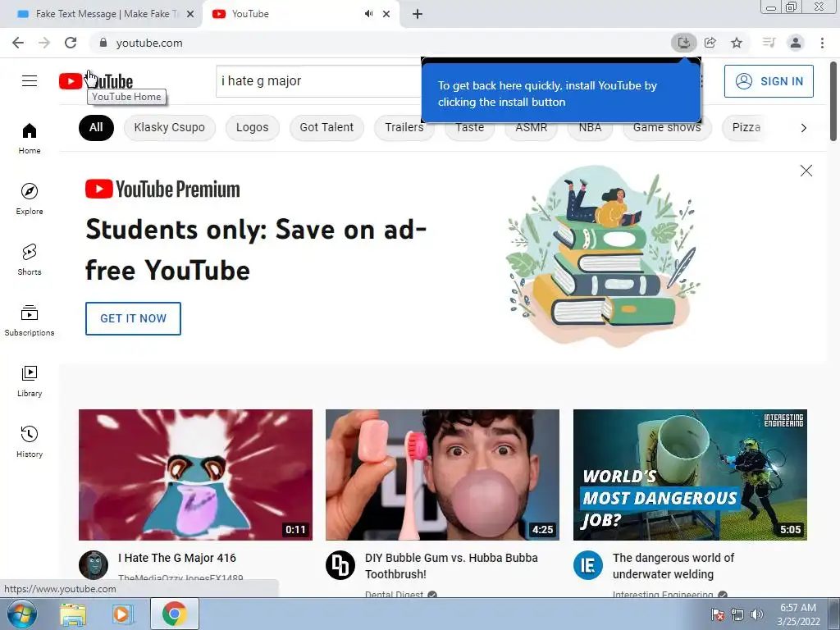Share this page from the address bar
The height and width of the screenshot is (630, 840).
710,43
